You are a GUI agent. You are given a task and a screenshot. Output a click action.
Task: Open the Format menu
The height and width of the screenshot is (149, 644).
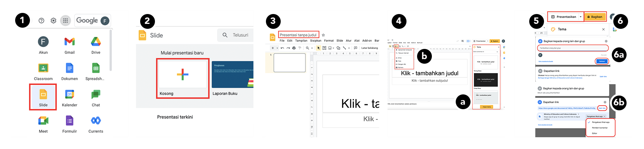[329, 41]
